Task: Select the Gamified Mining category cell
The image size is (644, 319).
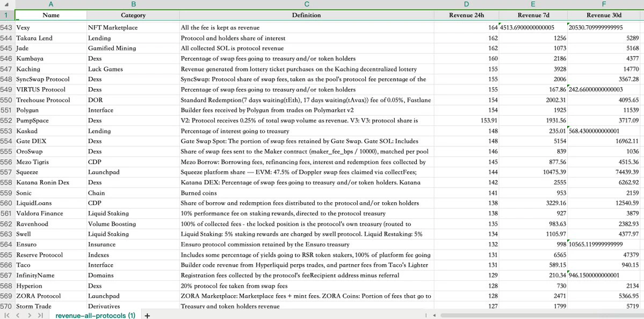Action: [133, 48]
